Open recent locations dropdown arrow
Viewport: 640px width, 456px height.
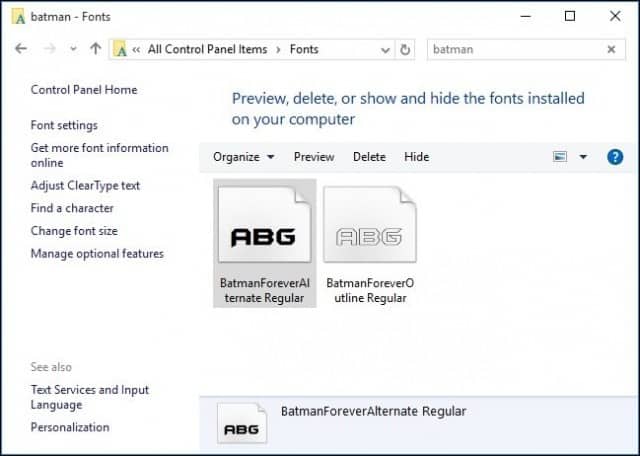pyautogui.click(x=73, y=49)
